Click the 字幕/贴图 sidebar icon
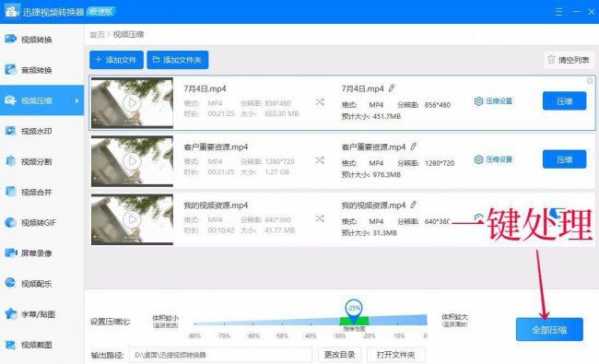The width and height of the screenshot is (599, 364). (11, 314)
